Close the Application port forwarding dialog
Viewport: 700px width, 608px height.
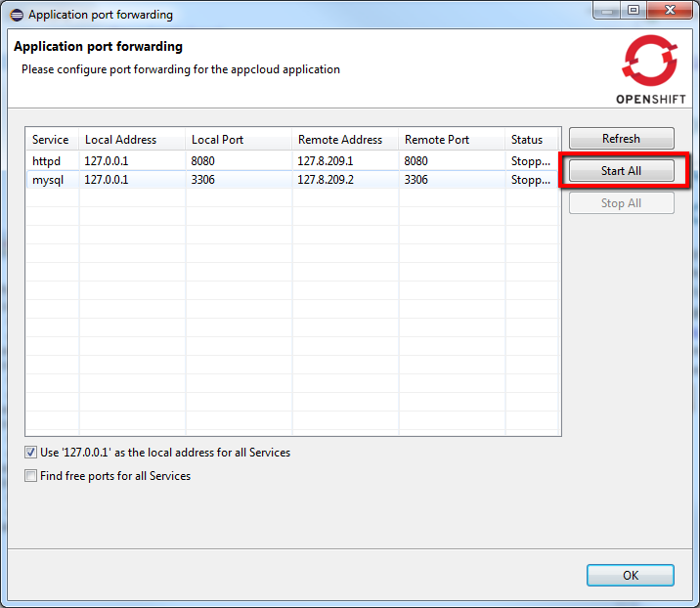point(669,11)
